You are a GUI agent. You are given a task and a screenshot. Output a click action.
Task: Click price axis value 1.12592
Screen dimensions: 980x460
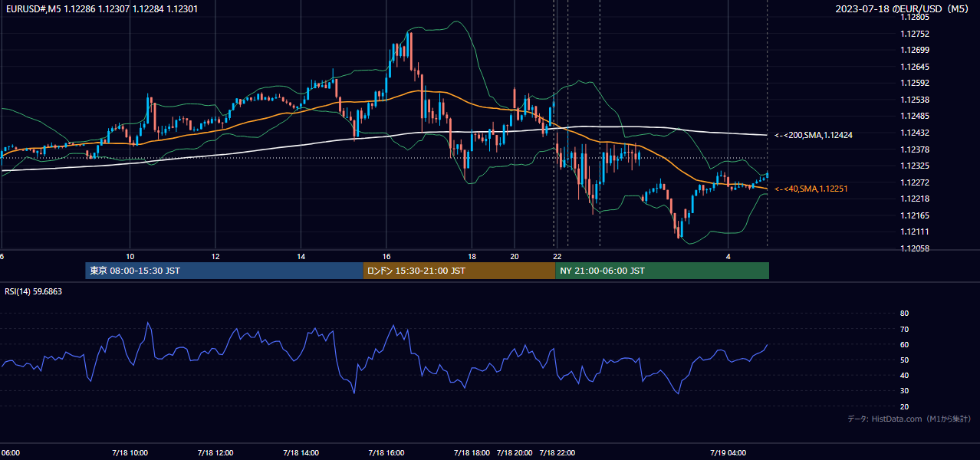pos(915,83)
